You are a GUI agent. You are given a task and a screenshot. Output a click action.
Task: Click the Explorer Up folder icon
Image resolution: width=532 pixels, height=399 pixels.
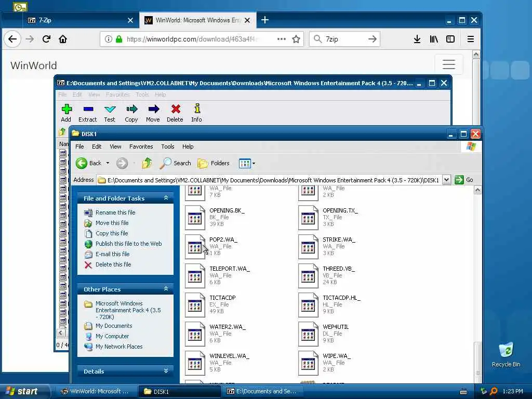pos(147,163)
